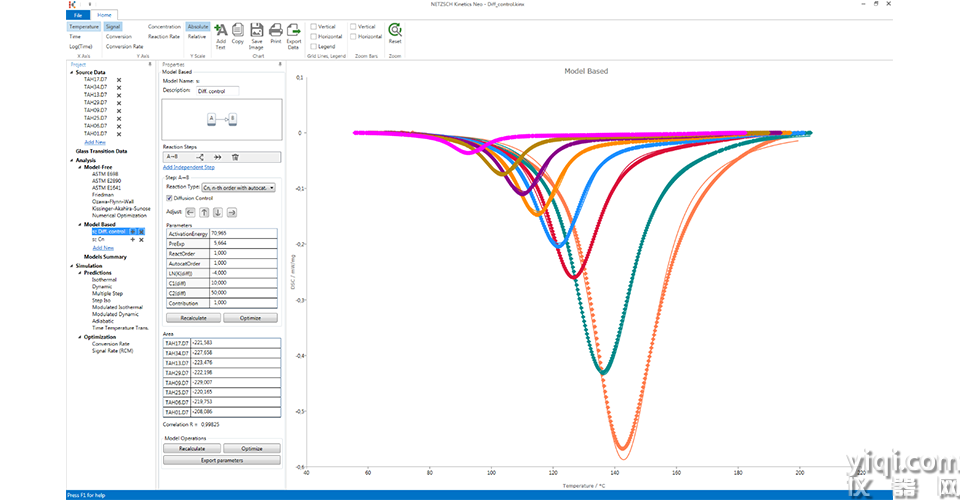Collapse the Simulation node
This screenshot has height=500, width=960.
[72, 266]
